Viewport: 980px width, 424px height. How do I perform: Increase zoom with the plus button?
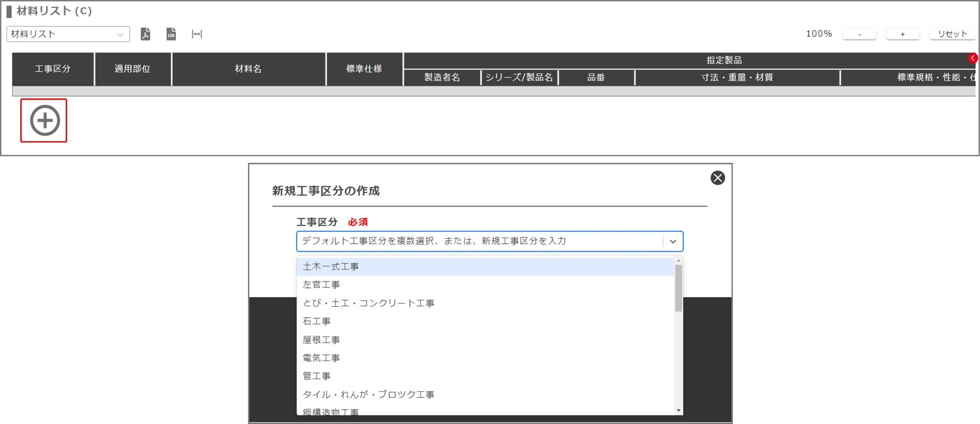pos(903,34)
